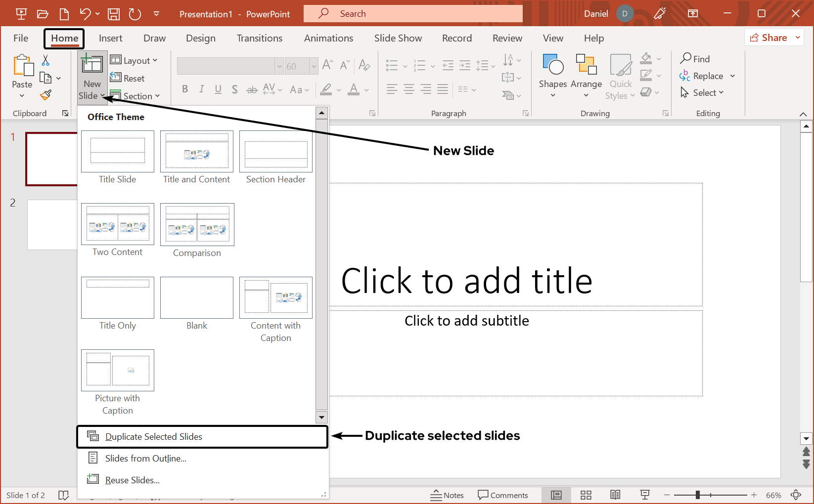Choose Duplicate Selected Slides
Screen dimensions: 814x504
[x=153, y=436]
